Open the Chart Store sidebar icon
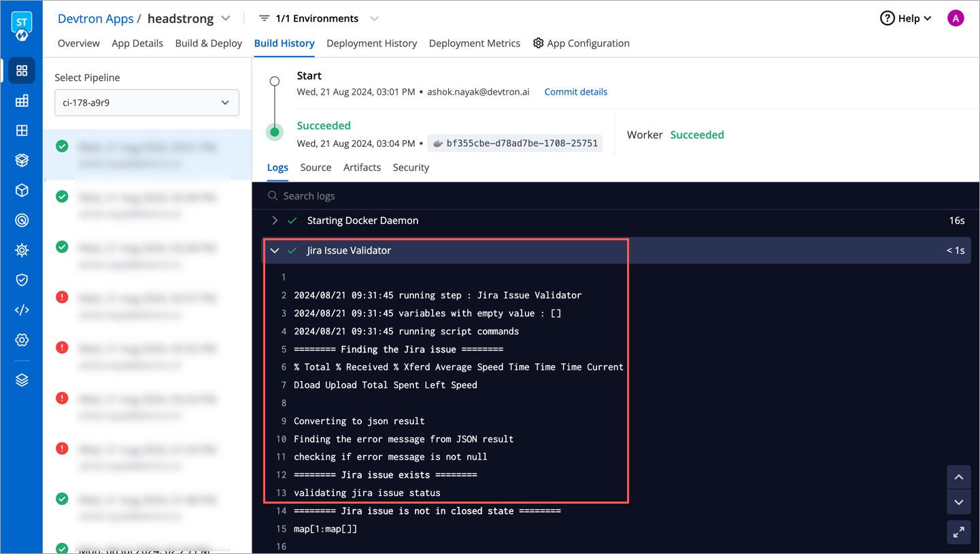The width and height of the screenshot is (980, 554). [x=21, y=160]
